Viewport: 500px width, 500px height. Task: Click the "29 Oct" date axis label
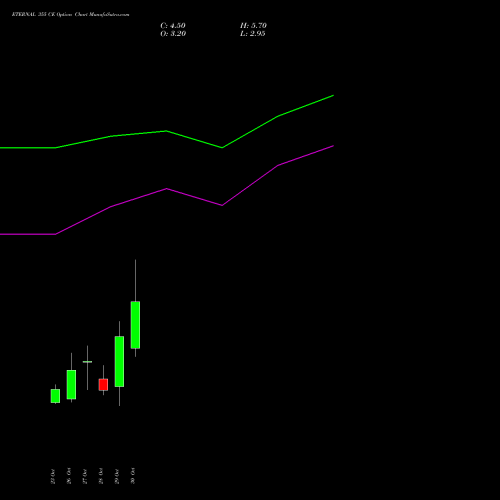pyautogui.click(x=117, y=476)
